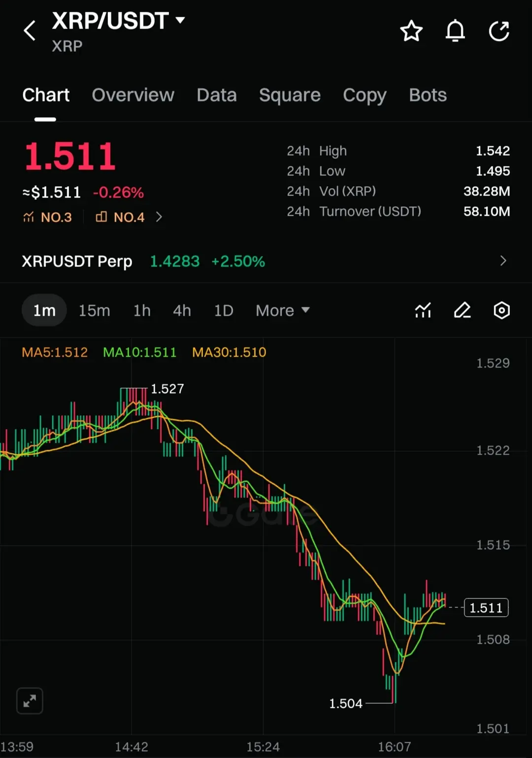Open the NO.3 ranking badge
Screen dimensions: 532x758
[47, 217]
